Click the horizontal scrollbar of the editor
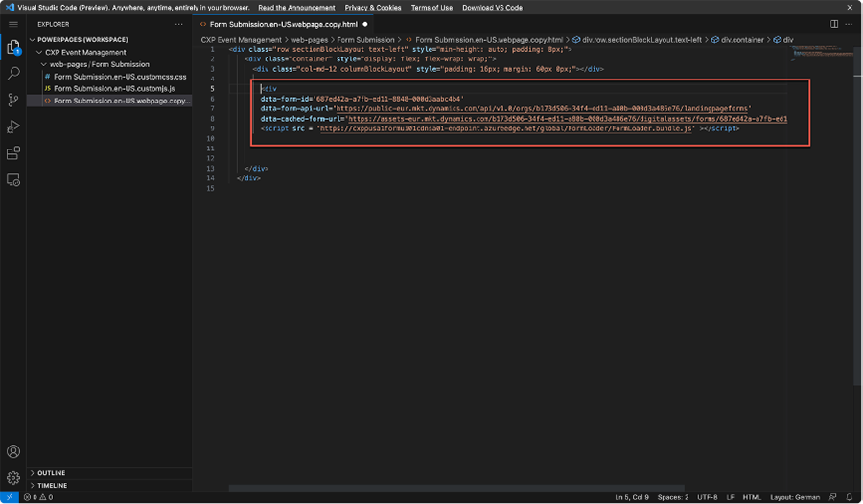The height and width of the screenshot is (504, 863). pos(456,488)
